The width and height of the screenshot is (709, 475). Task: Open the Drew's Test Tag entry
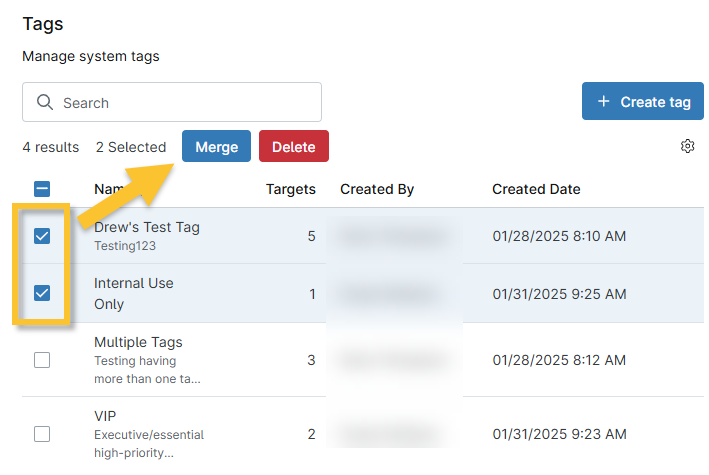click(147, 227)
